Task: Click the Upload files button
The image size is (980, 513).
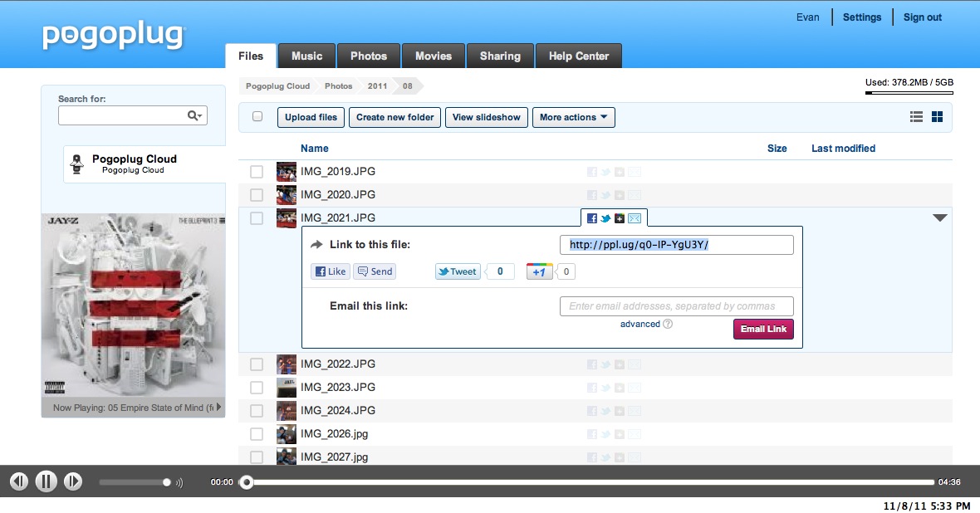Action: click(311, 117)
